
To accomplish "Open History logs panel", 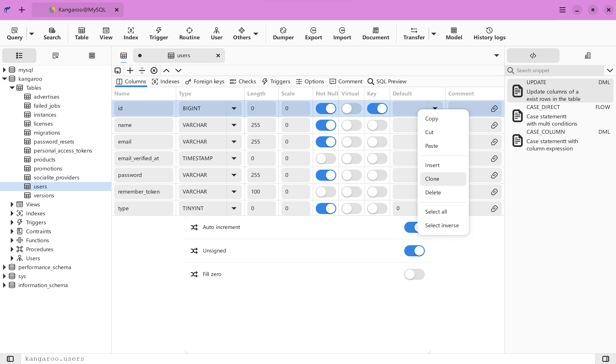I will click(489, 33).
